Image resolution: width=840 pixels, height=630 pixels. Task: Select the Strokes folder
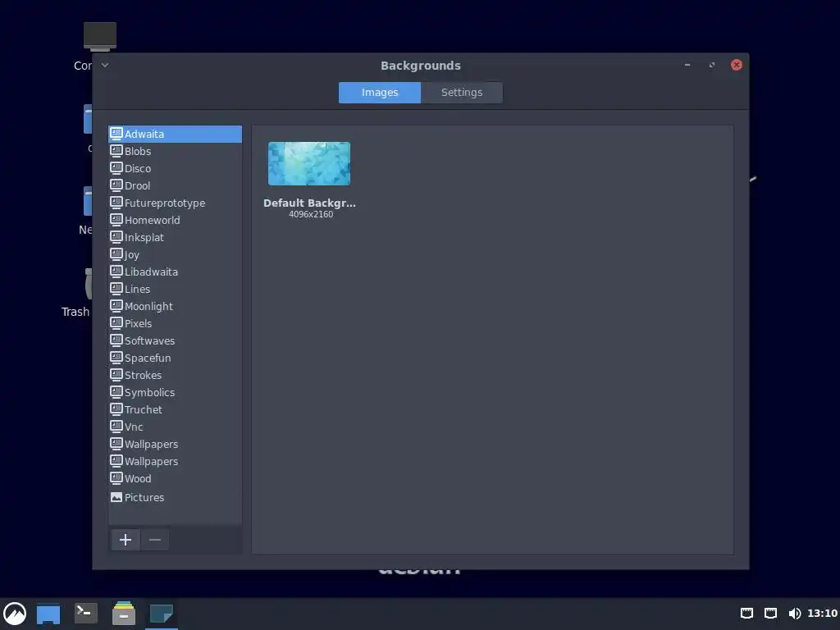[176, 375]
